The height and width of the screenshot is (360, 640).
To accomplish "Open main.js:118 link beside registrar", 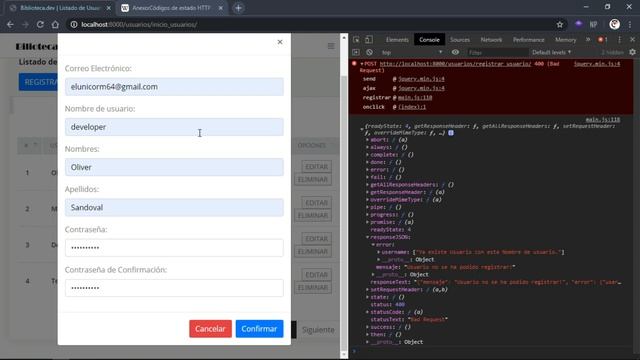I will point(415,98).
